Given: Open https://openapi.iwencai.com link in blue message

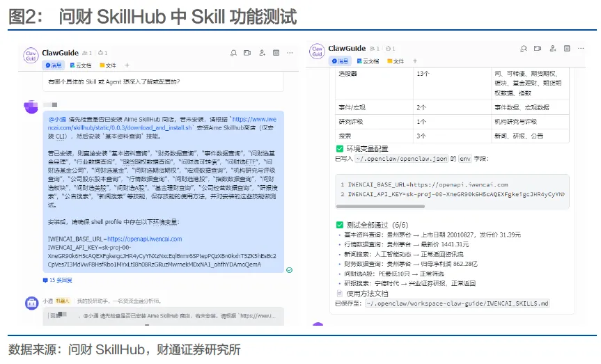Looking at the screenshot, I should click(x=144, y=239).
